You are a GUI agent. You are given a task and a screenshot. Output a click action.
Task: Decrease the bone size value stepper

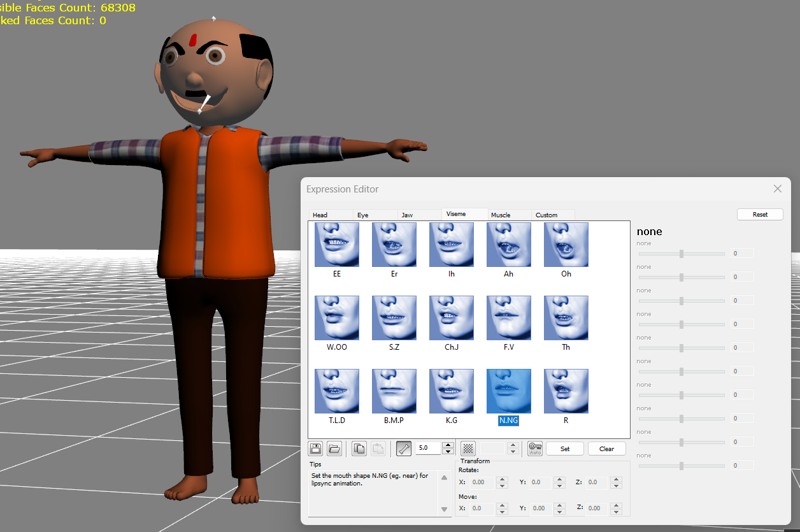point(448,452)
